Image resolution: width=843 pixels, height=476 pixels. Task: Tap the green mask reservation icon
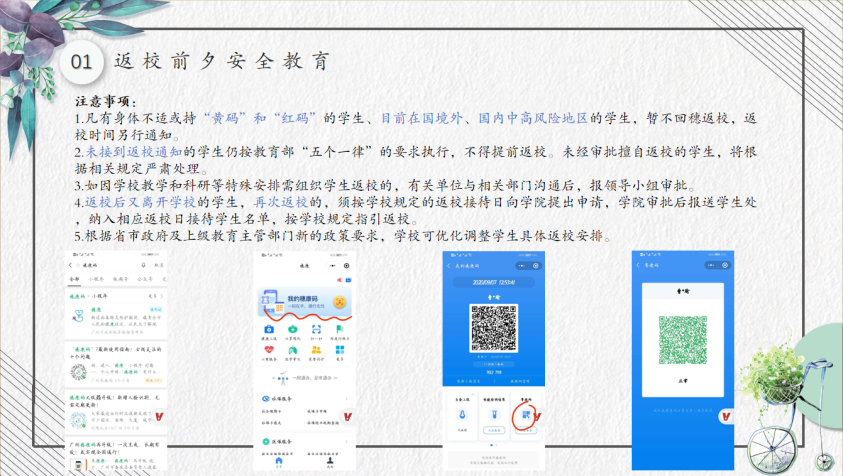pos(292,329)
